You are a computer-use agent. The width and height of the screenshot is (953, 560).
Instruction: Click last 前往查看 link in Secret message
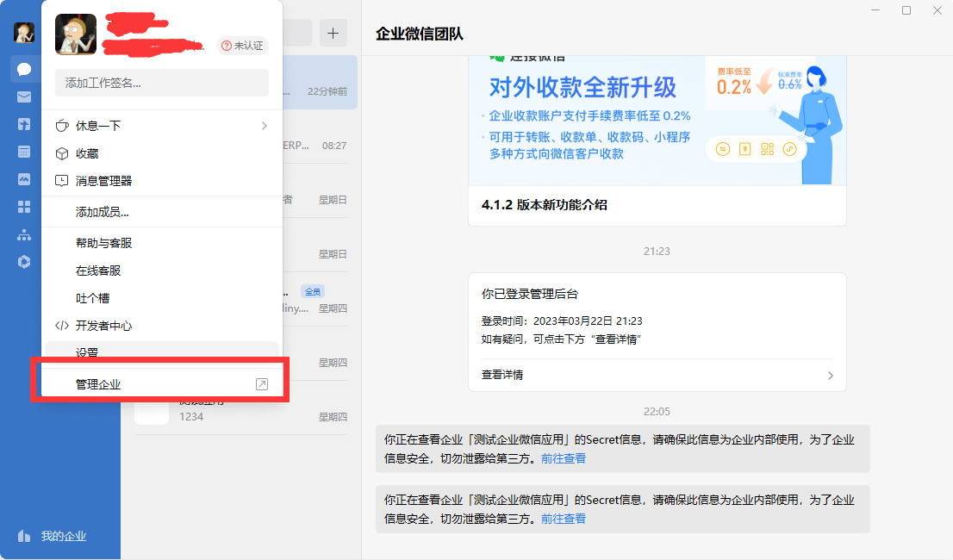[564, 519]
